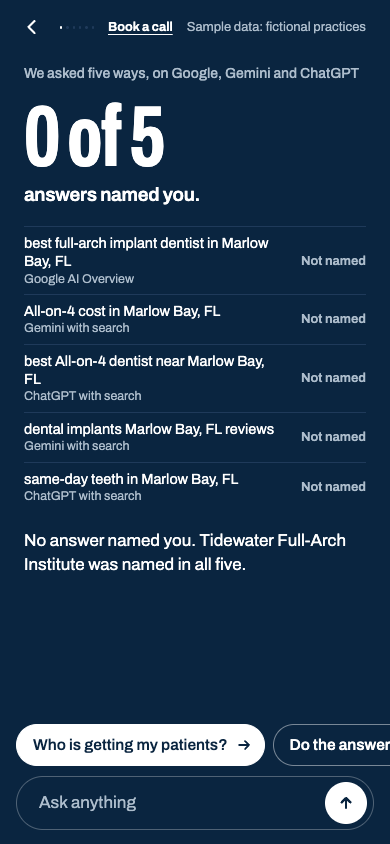Click 'Not named' beside dental implants reviews query
The width and height of the screenshot is (390, 844).
[x=333, y=437]
